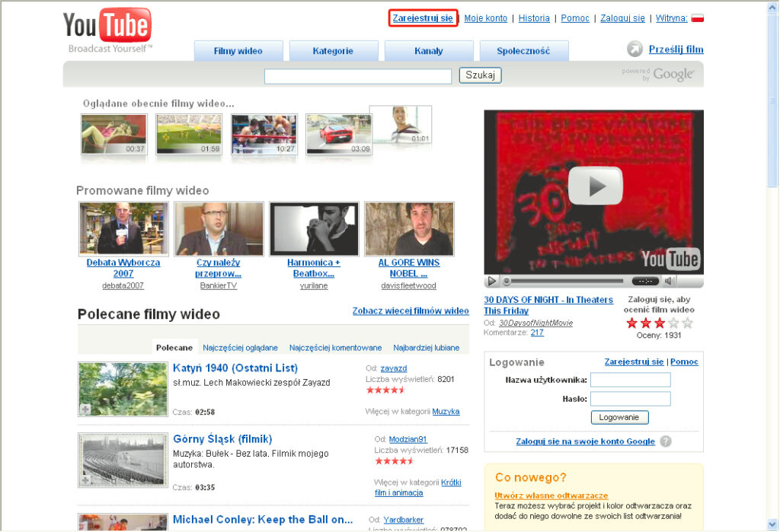Click the upload arrow icon beside Prześlij film
This screenshot has width=780, height=532.
click(635, 49)
